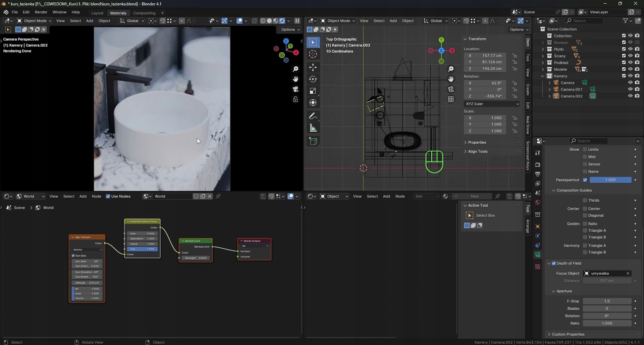644x345 pixels.
Task: Uncheck Use Nodes in World editor
Action: 108,196
